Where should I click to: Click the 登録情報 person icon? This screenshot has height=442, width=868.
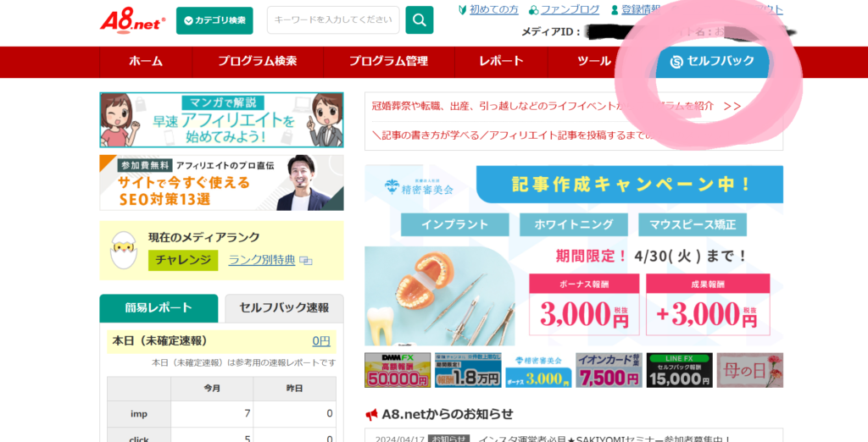point(615,10)
